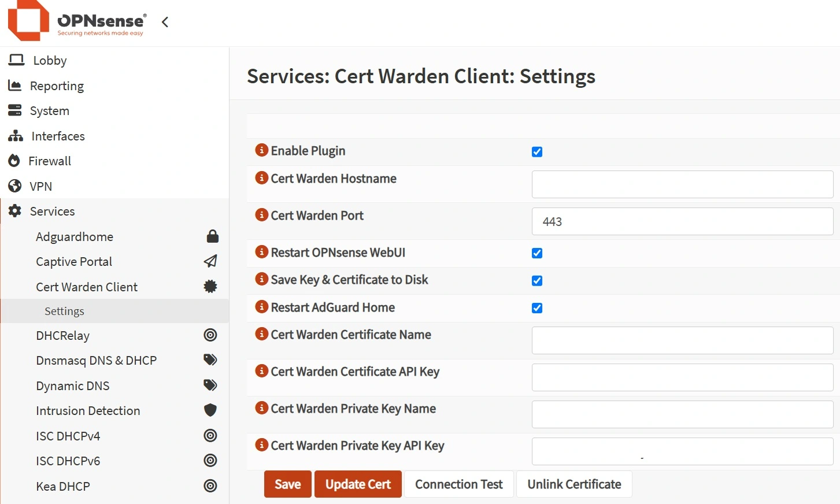Image resolution: width=840 pixels, height=504 pixels.
Task: Click the globe icon next to VPN
Action: (14, 186)
